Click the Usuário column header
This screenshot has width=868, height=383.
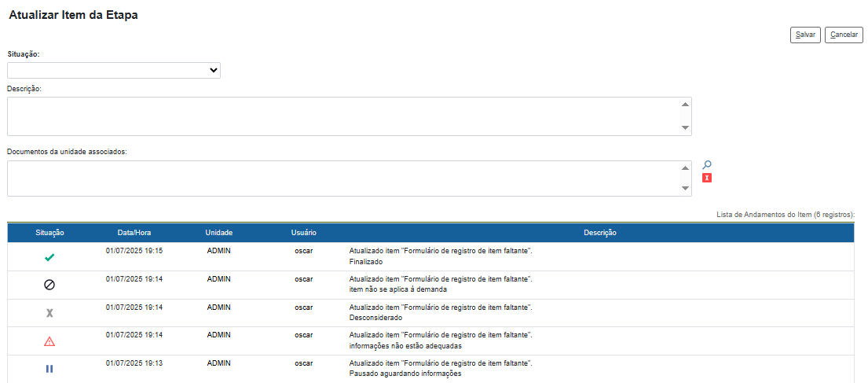click(x=304, y=233)
